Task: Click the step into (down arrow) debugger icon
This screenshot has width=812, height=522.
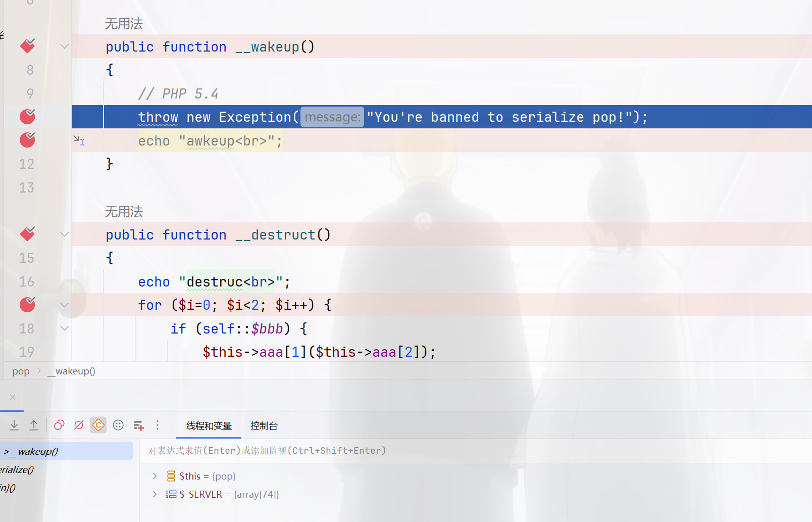Action: (14, 425)
